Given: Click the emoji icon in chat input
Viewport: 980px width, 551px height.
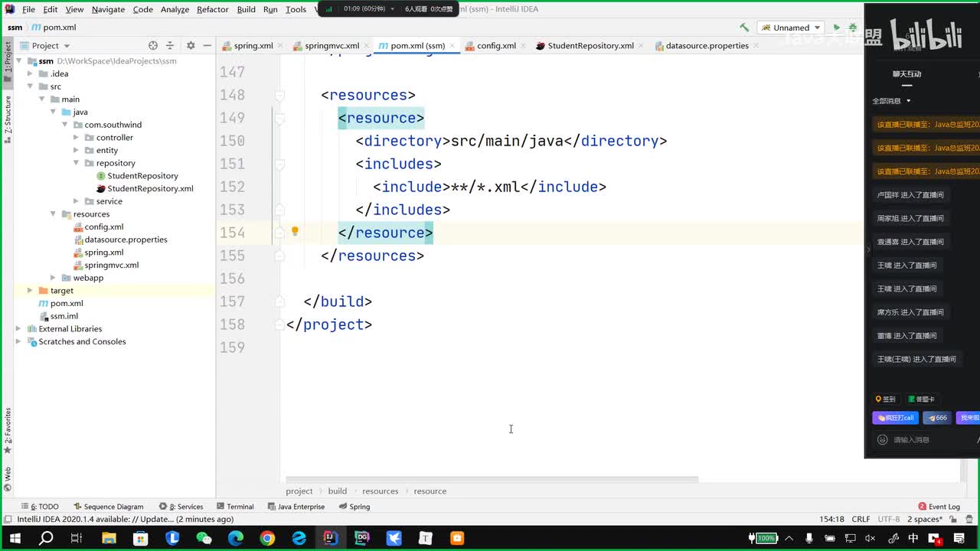Looking at the screenshot, I should tap(882, 439).
